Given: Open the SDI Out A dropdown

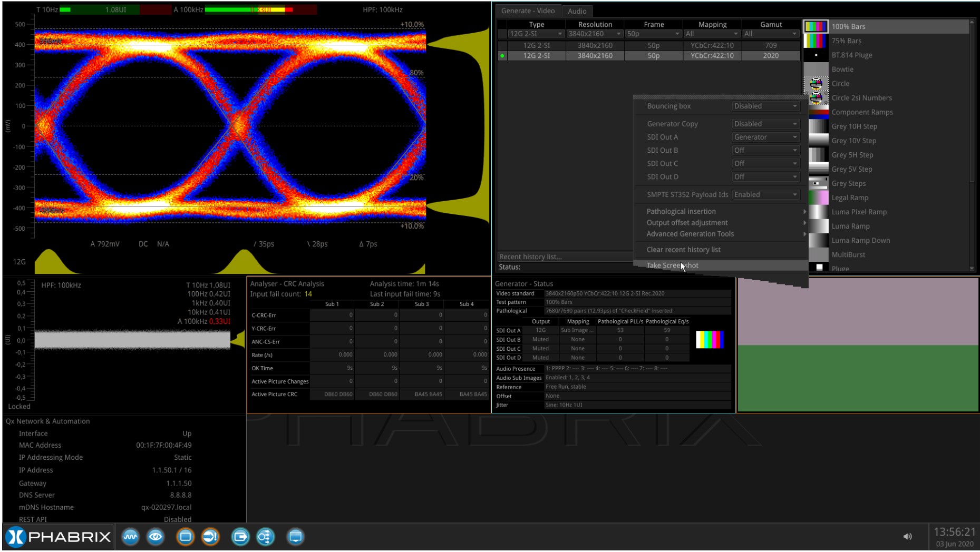Looking at the screenshot, I should (766, 137).
